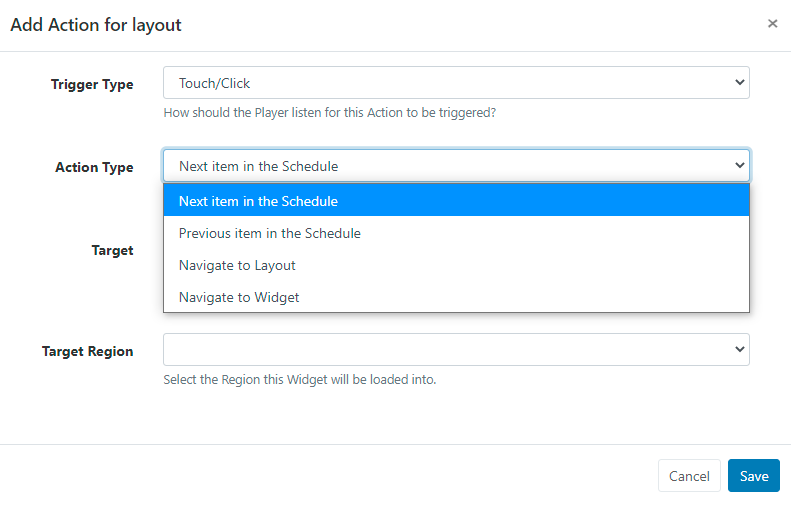791x505 pixels.
Task: Click the Action Type select field
Action: 456,166
